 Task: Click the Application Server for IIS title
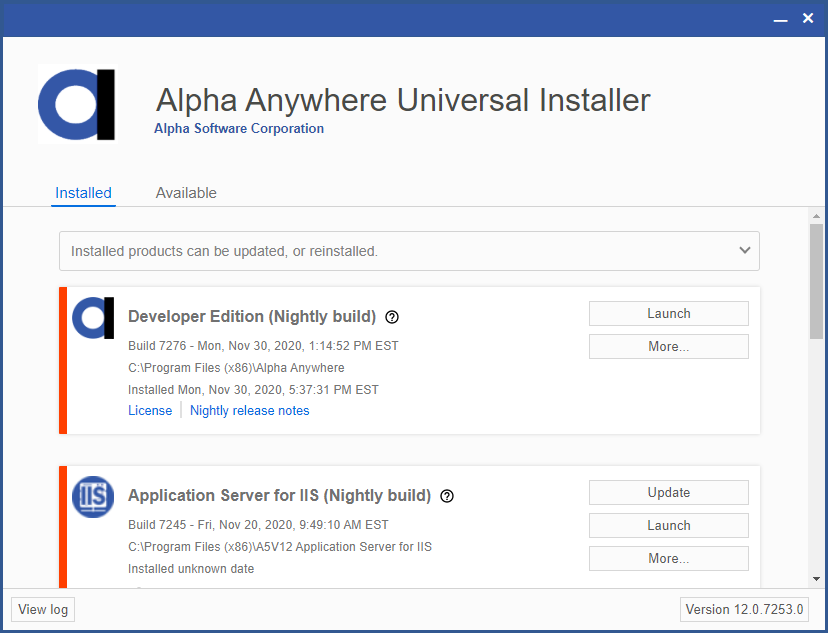[279, 495]
